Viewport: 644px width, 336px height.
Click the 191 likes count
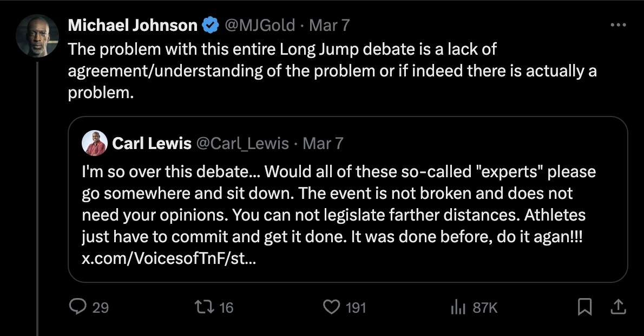356,308
